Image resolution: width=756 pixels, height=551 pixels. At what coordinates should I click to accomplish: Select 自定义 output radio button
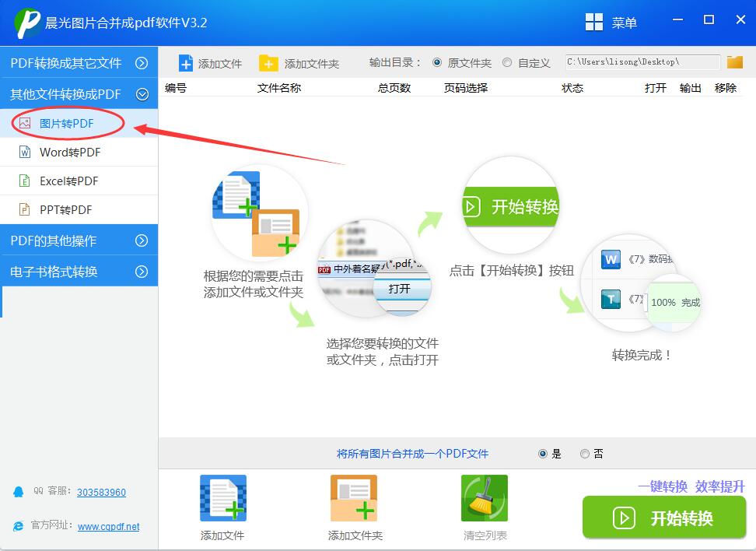pyautogui.click(x=507, y=62)
